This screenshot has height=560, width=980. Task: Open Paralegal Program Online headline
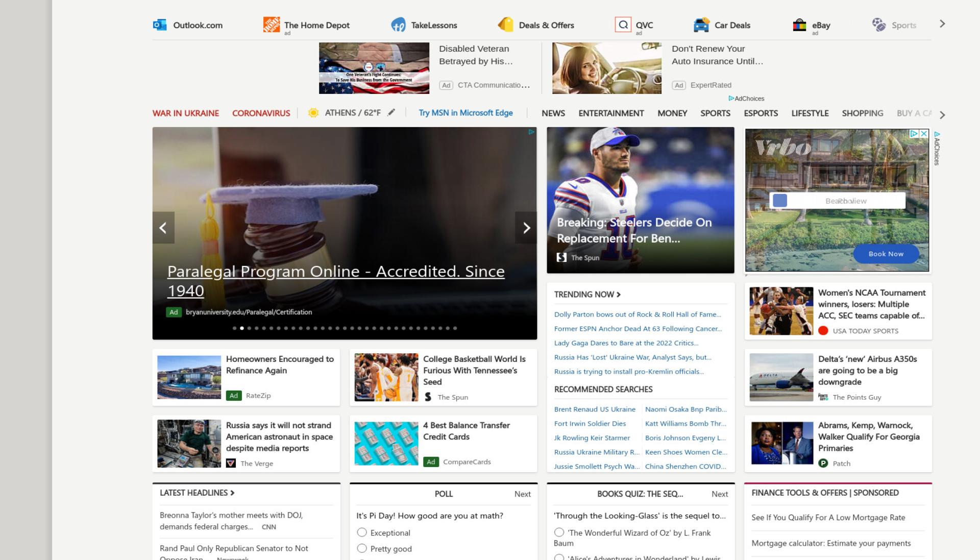[336, 281]
